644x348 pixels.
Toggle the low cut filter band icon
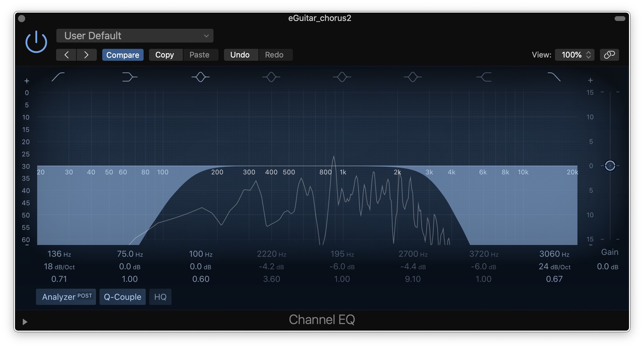tap(58, 77)
